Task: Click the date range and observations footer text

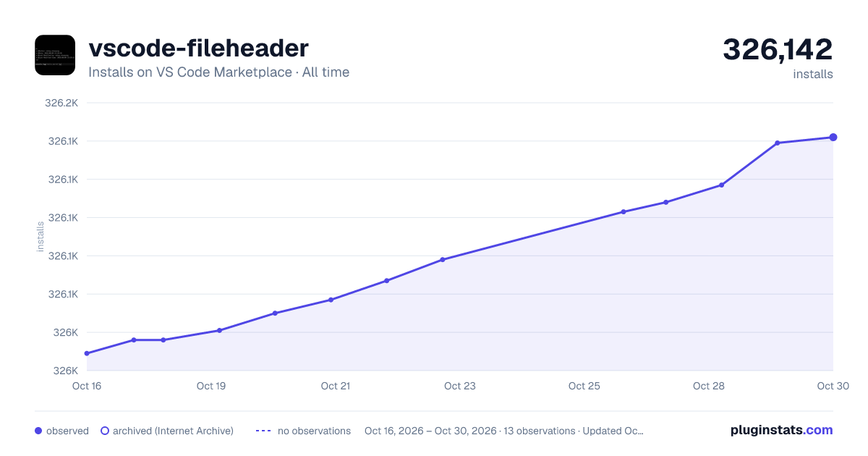Action: click(x=504, y=431)
